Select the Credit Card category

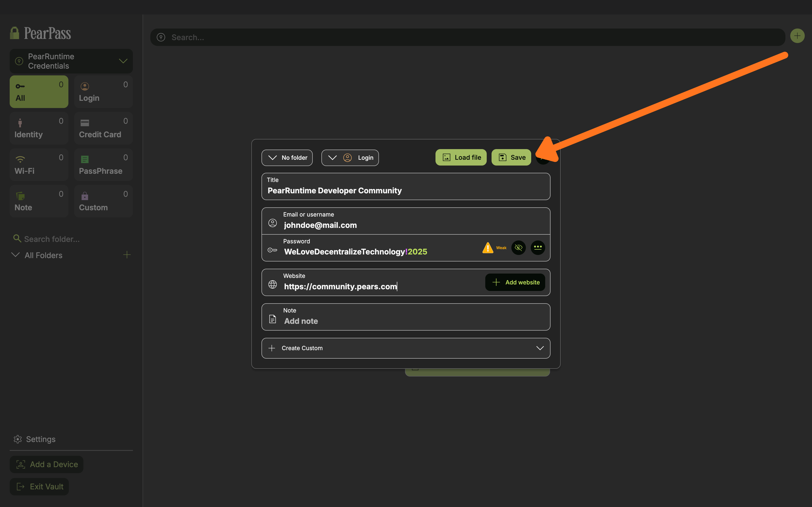[x=103, y=128]
